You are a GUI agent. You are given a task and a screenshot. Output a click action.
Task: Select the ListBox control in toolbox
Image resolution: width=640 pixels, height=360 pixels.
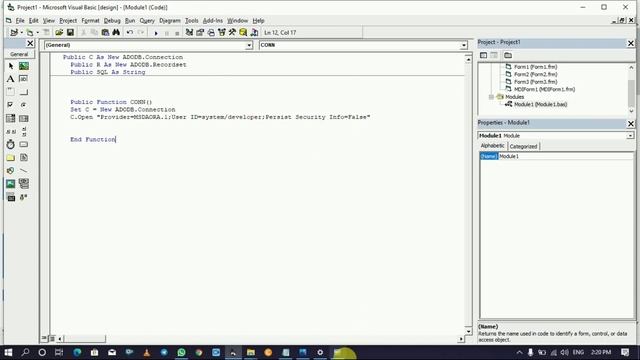point(24,118)
